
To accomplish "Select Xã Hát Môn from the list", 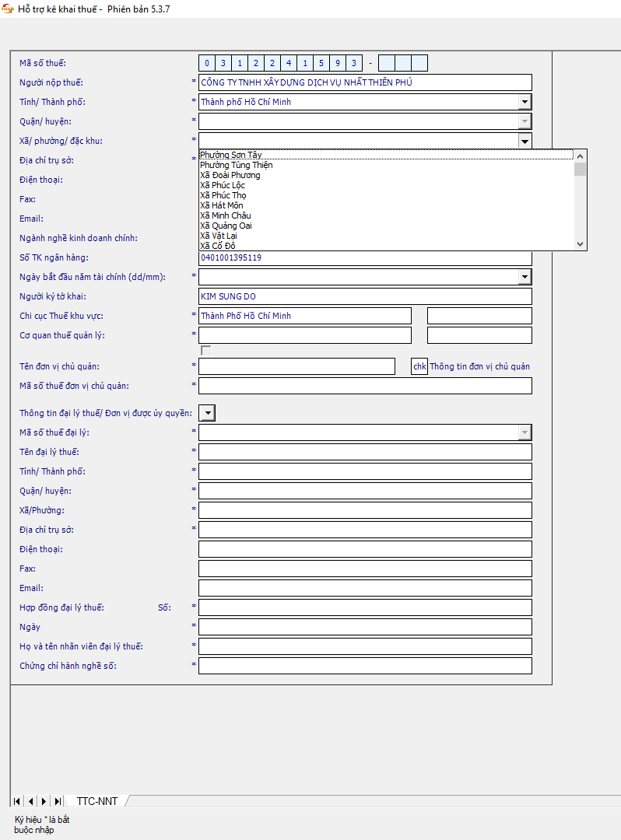I will point(222,205).
